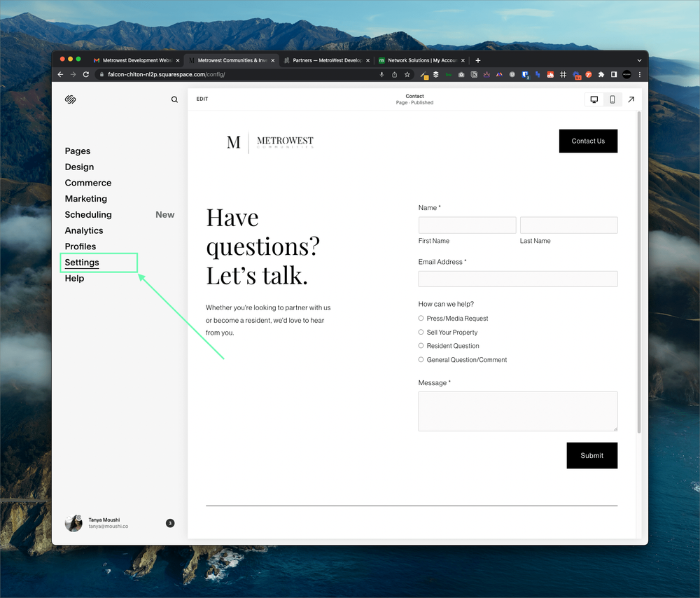This screenshot has height=598, width=700.
Task: Open the sidebar search magnifier
Action: (x=174, y=99)
